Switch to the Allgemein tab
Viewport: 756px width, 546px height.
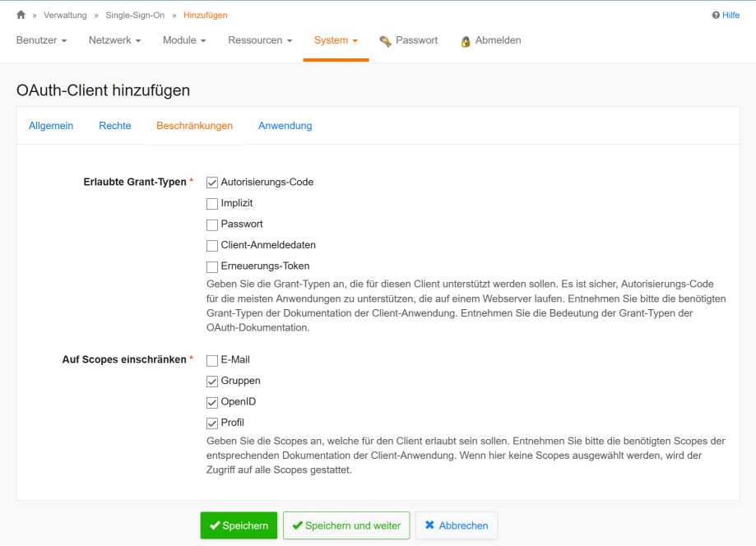(x=51, y=126)
